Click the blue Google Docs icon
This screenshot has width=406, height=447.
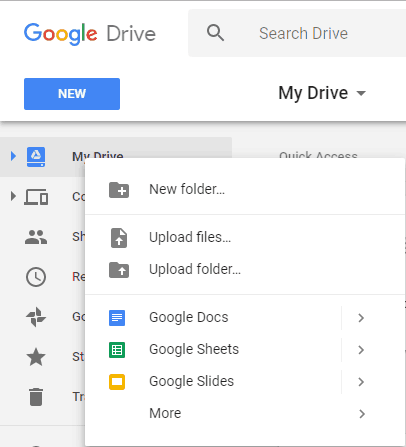click(x=117, y=318)
